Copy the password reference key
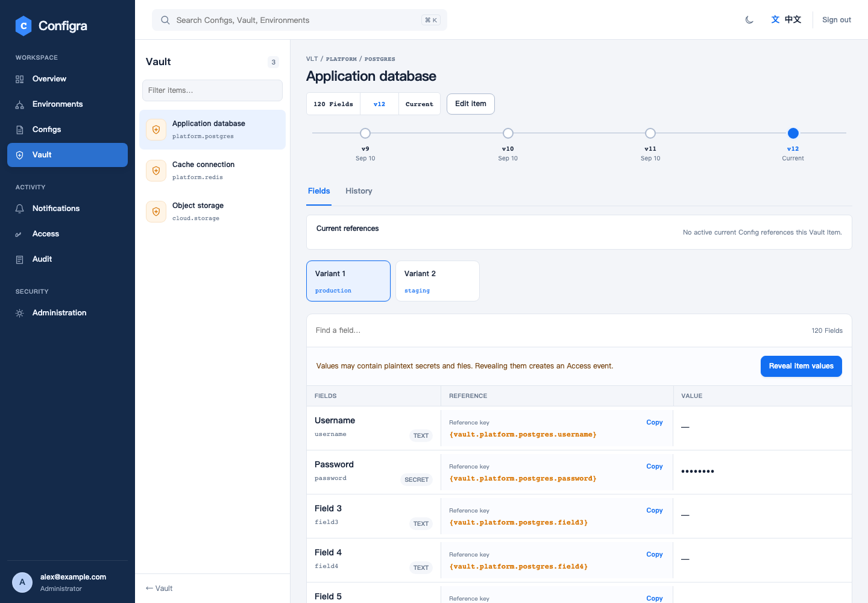Image resolution: width=868 pixels, height=603 pixels. [x=655, y=466]
